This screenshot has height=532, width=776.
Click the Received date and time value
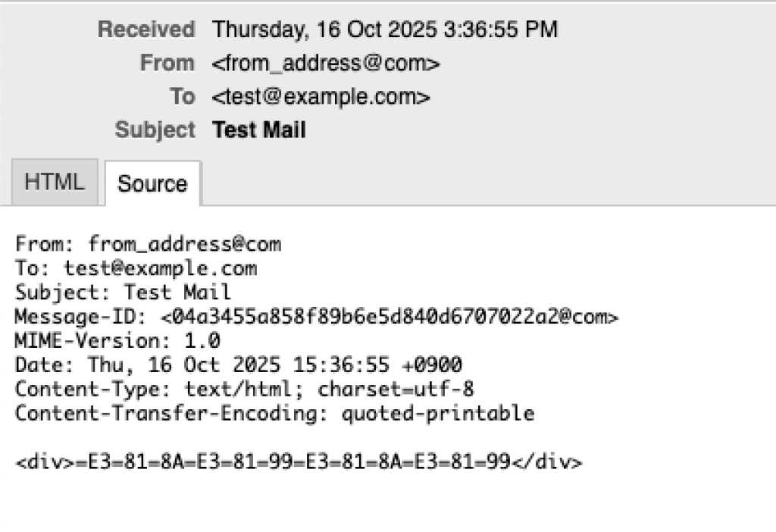click(385, 30)
